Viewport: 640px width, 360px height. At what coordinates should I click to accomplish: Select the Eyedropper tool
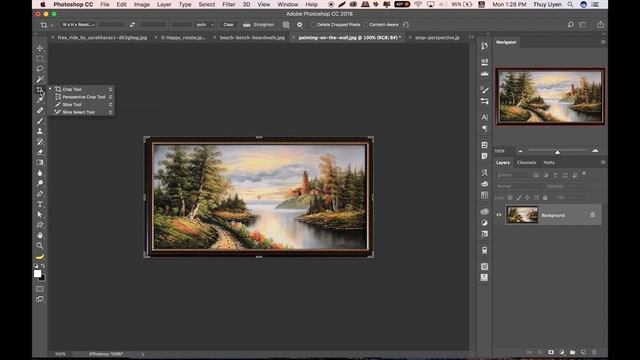40,100
